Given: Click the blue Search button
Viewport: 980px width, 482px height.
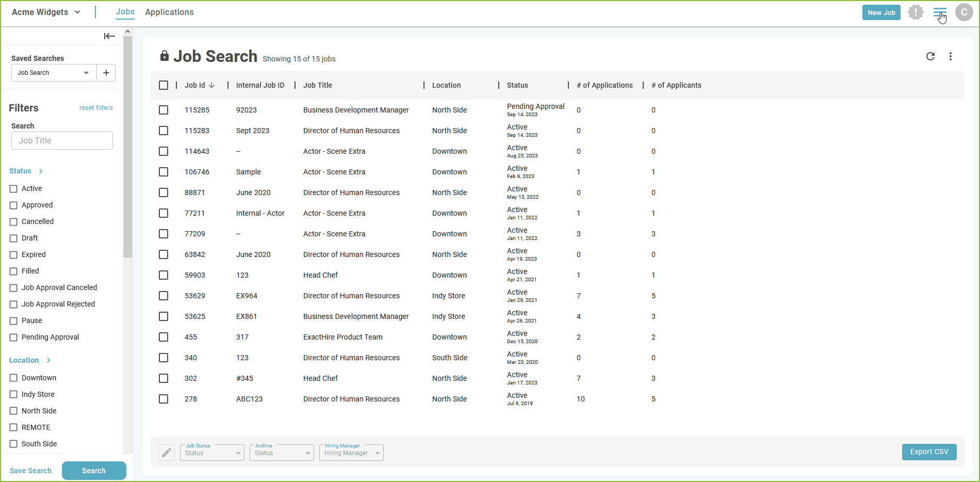Looking at the screenshot, I should tap(94, 471).
